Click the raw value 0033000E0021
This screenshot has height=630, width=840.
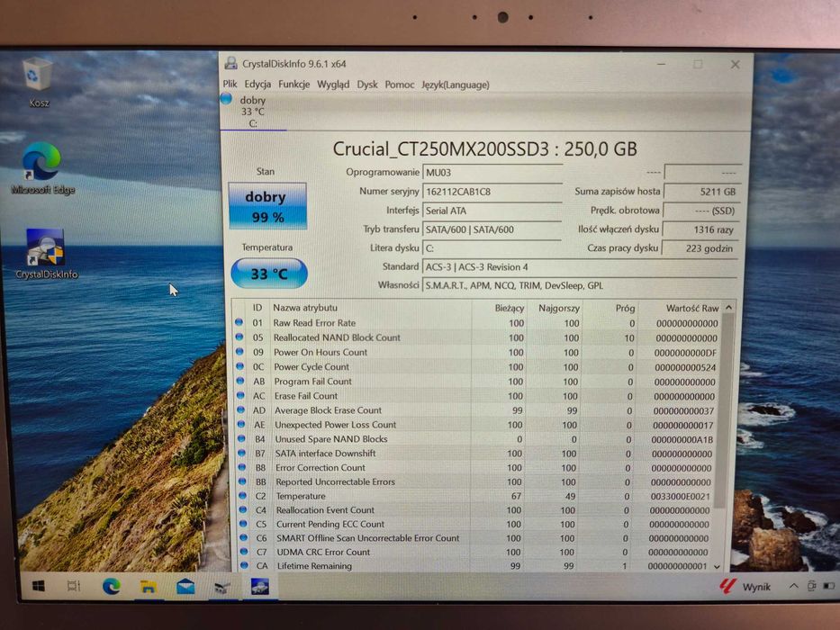680,496
